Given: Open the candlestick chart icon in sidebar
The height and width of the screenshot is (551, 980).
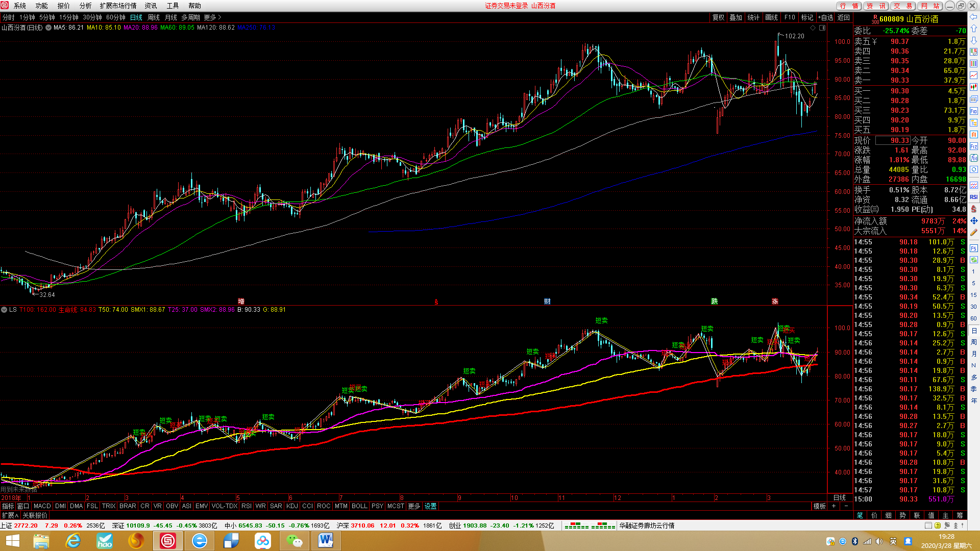Looking at the screenshot, I should tap(974, 87).
